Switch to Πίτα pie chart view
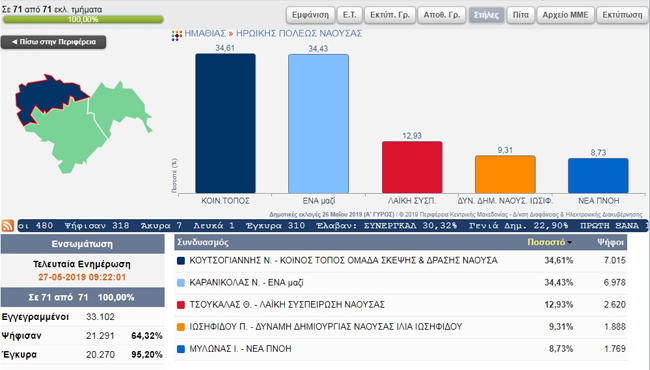650x370 pixels. tap(521, 15)
